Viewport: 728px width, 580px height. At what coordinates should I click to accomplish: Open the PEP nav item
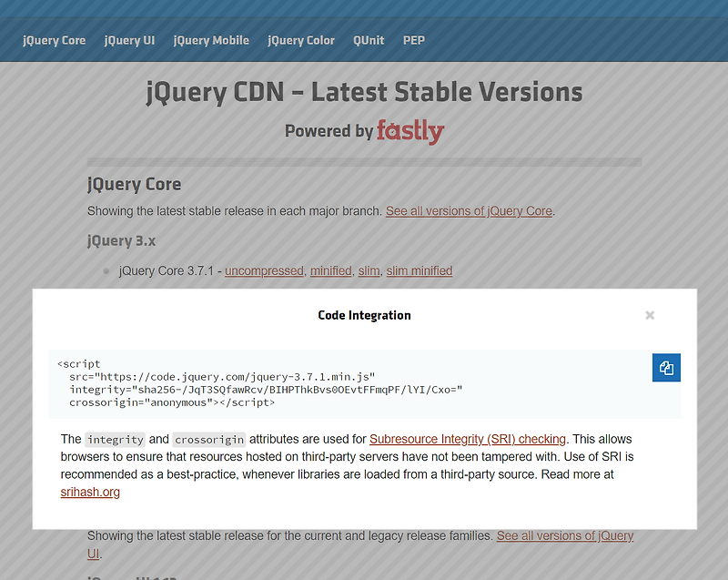point(414,40)
